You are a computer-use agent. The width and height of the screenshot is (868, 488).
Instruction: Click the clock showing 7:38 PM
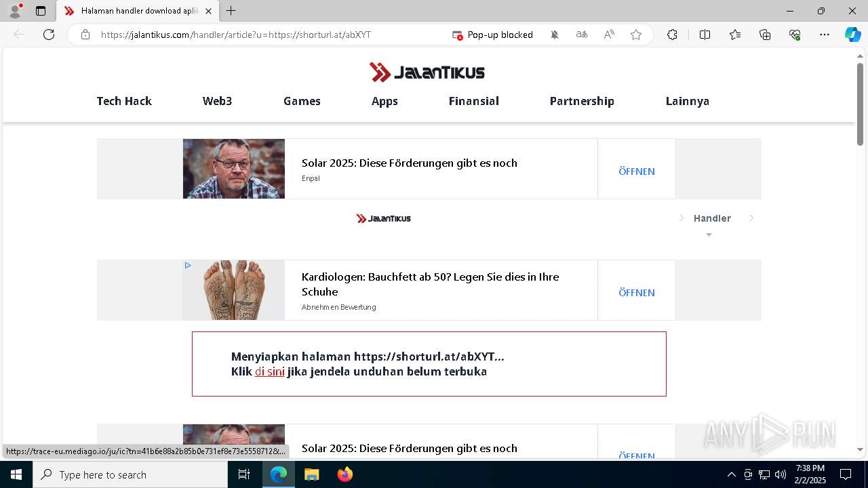point(811,468)
